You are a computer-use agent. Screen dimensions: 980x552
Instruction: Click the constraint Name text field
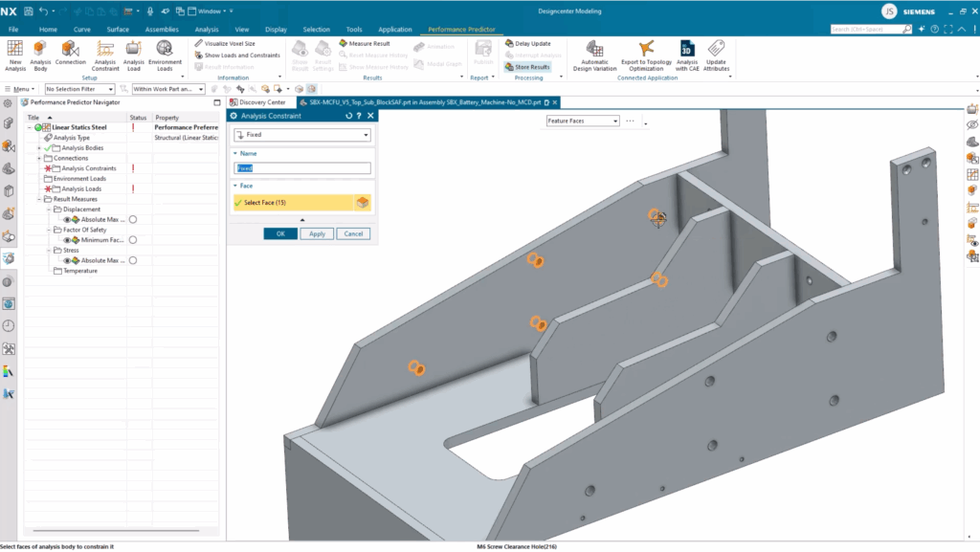pos(302,167)
